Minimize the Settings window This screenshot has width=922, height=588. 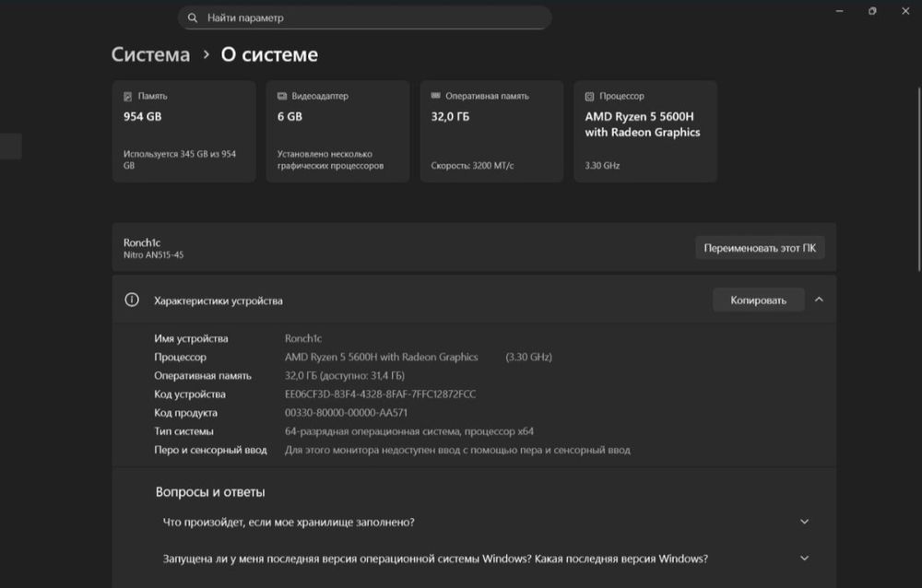point(840,11)
